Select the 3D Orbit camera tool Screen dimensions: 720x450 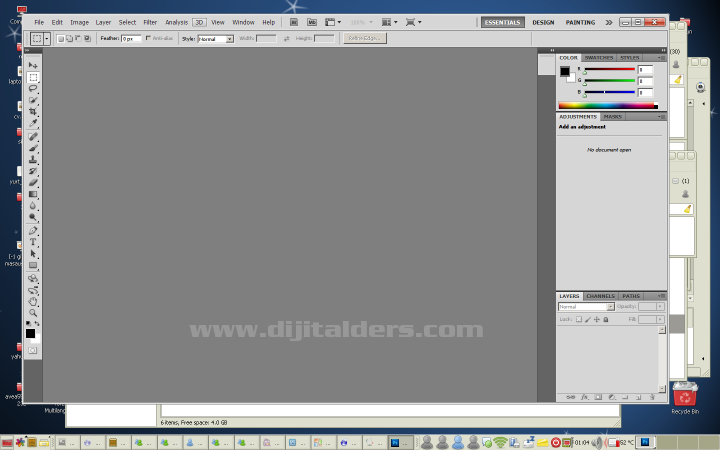pos(33,290)
